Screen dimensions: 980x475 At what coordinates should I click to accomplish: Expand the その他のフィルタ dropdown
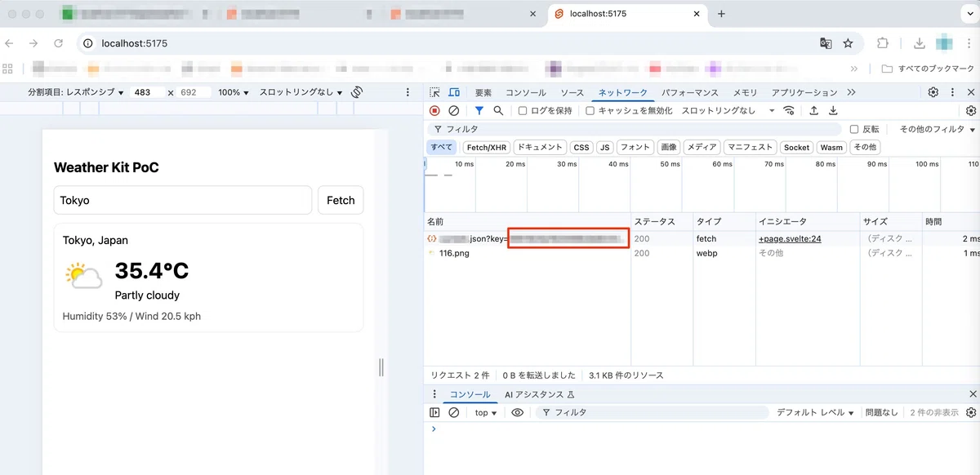[x=937, y=129]
